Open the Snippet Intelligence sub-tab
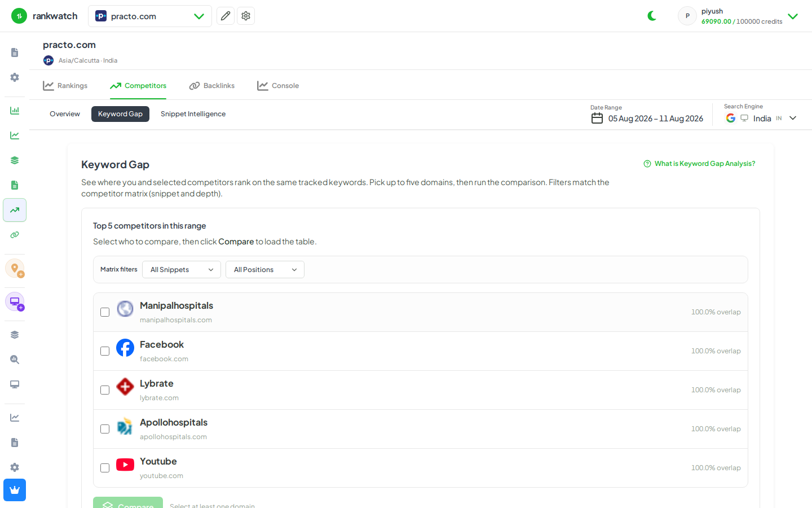This screenshot has width=812, height=508. (193, 114)
